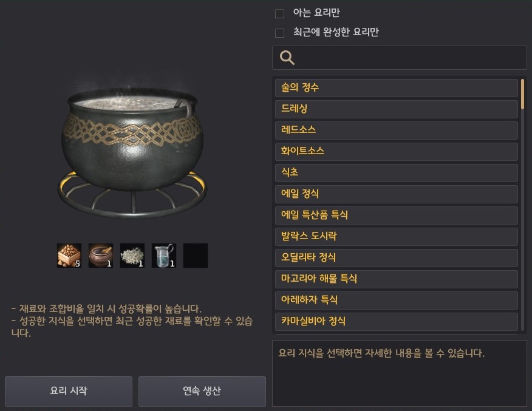The height and width of the screenshot is (411, 532).
Task: Select the grain sack ingredient slot
Action: point(69,256)
